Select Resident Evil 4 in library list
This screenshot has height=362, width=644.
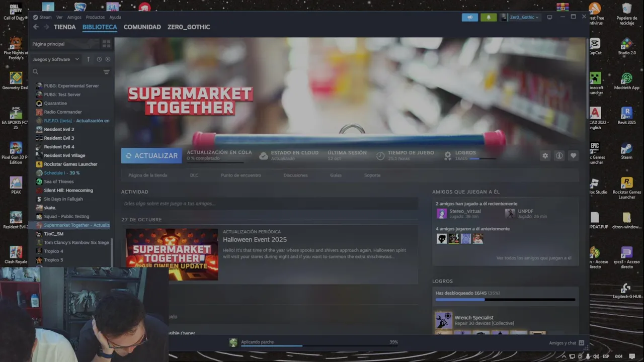tap(59, 147)
